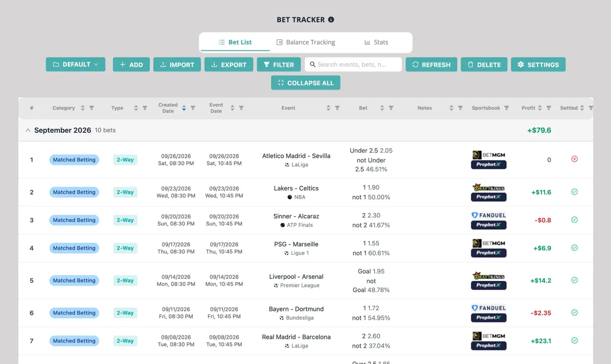
Task: Click the ADD button
Action: (131, 64)
